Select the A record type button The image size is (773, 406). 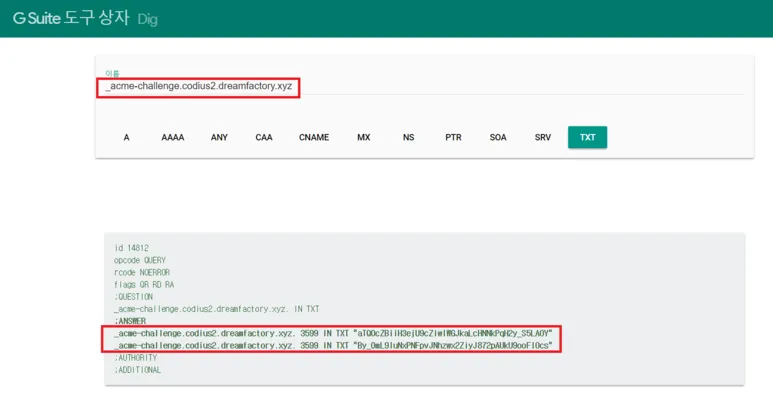126,137
